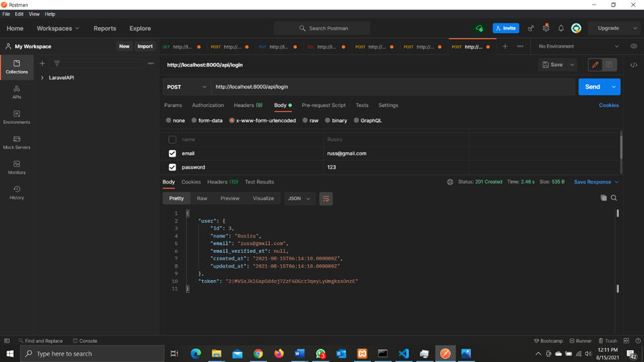Open the File menu

pyautogui.click(x=6, y=14)
